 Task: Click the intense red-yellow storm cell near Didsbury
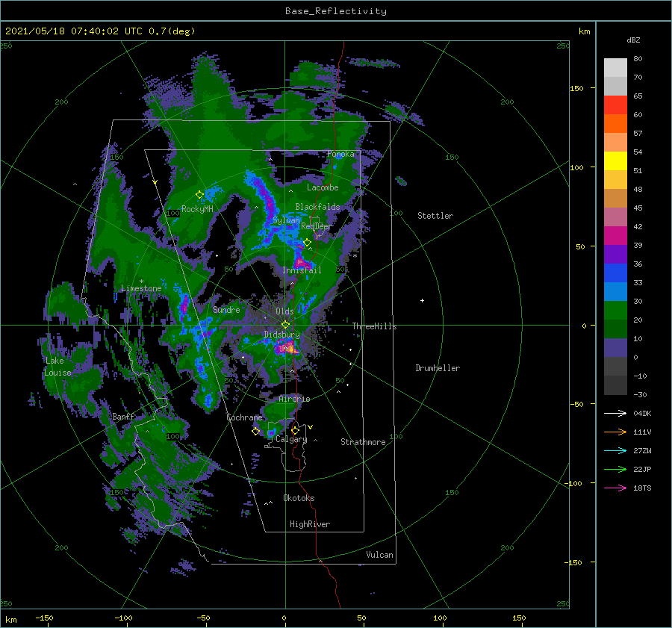point(287,346)
